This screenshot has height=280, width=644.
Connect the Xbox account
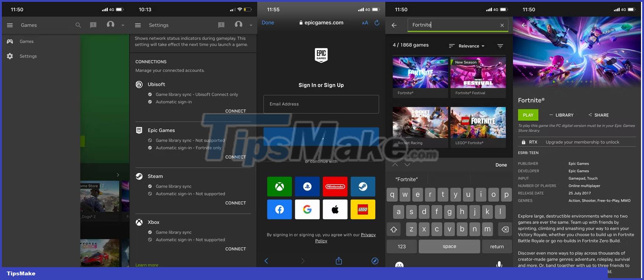235,249
